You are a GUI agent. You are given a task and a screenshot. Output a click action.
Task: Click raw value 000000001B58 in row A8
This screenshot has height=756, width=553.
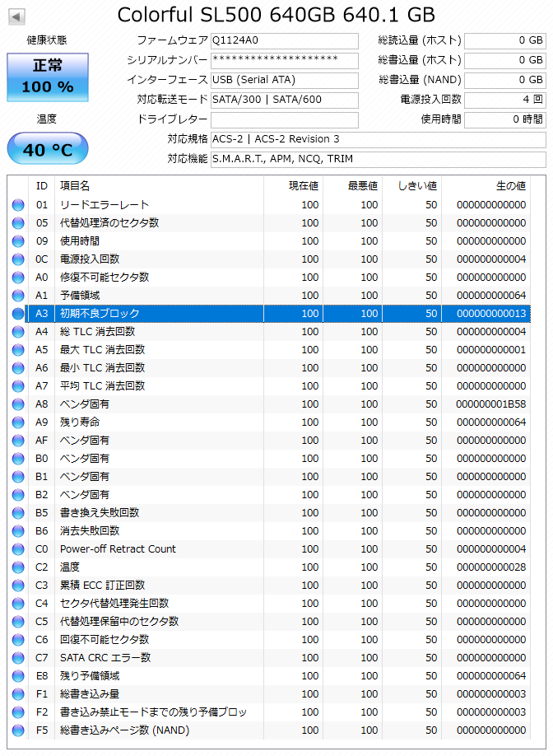(x=490, y=404)
